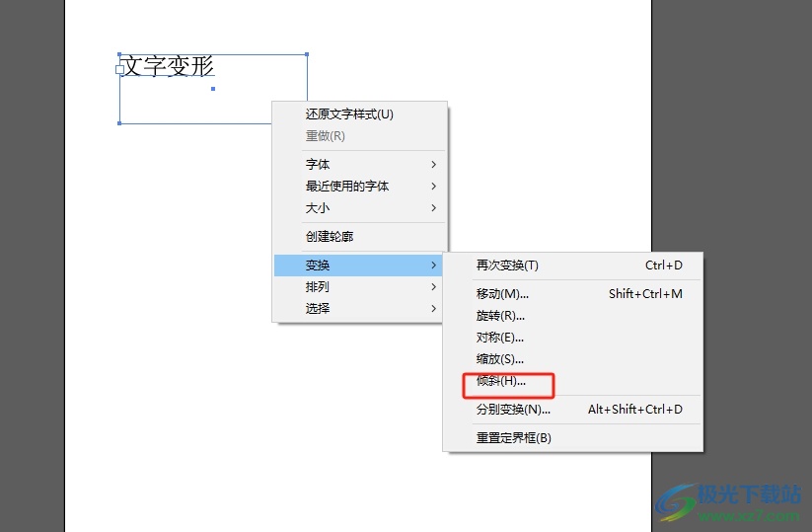Viewport: 812px width, 532px height.
Task: Open the 选择 submenu
Action: [x=358, y=308]
